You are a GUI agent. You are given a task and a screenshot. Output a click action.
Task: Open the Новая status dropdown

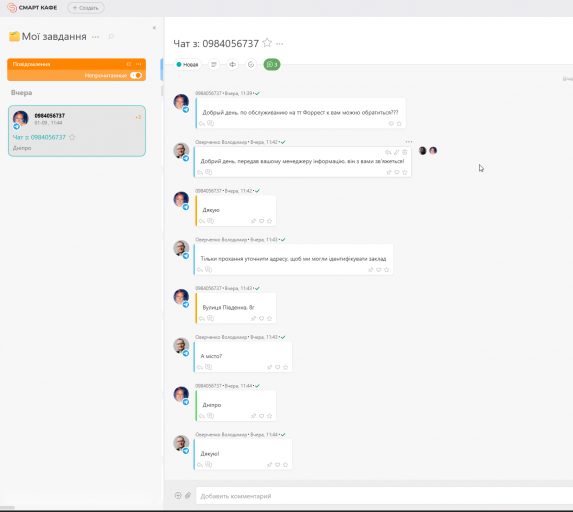tap(187, 65)
